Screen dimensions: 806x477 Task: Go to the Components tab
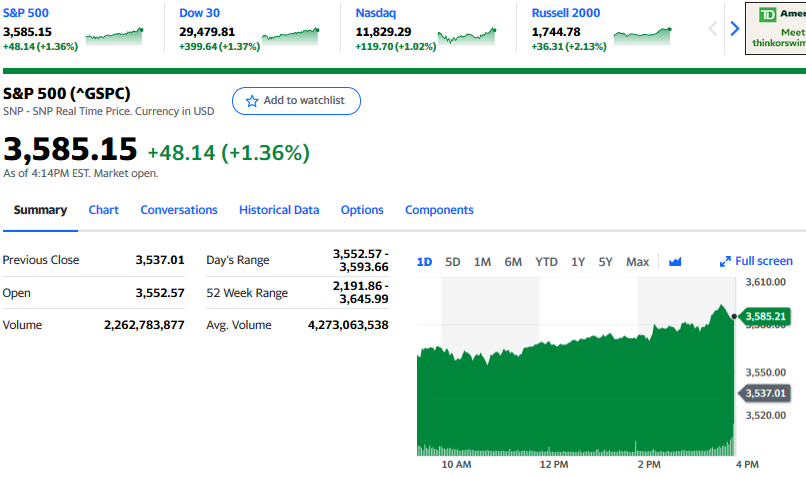point(439,210)
